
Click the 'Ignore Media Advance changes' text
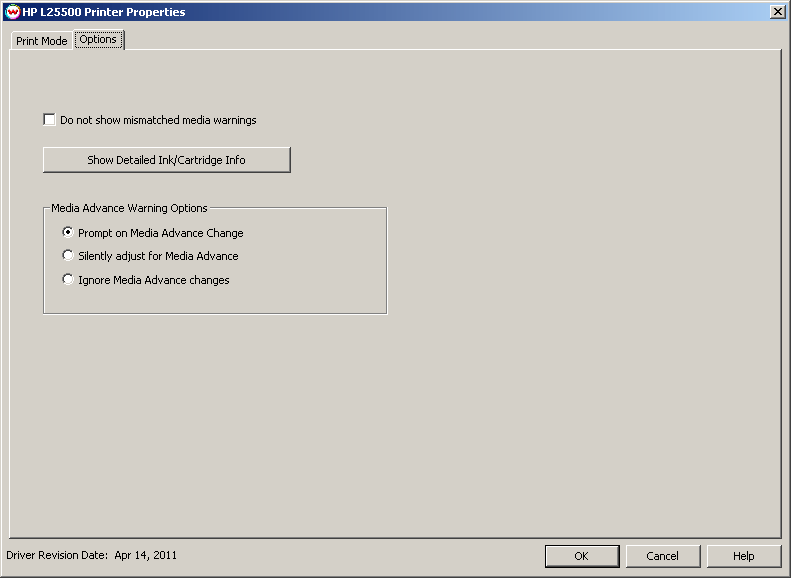tap(153, 280)
